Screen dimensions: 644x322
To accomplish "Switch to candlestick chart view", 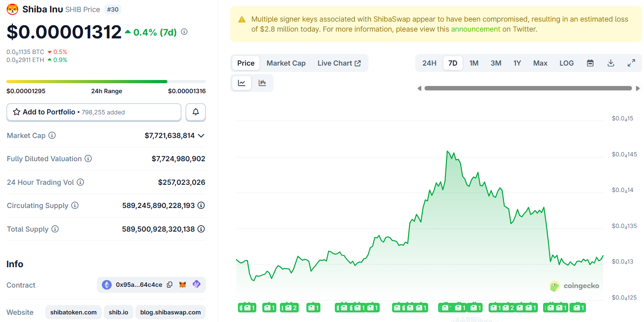I will point(262,83).
